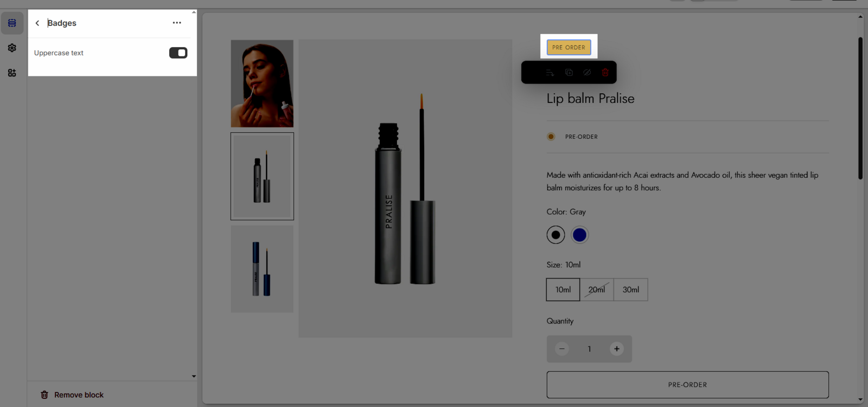This screenshot has height=407, width=868.
Task: Delete block via red trash icon
Action: [605, 73]
